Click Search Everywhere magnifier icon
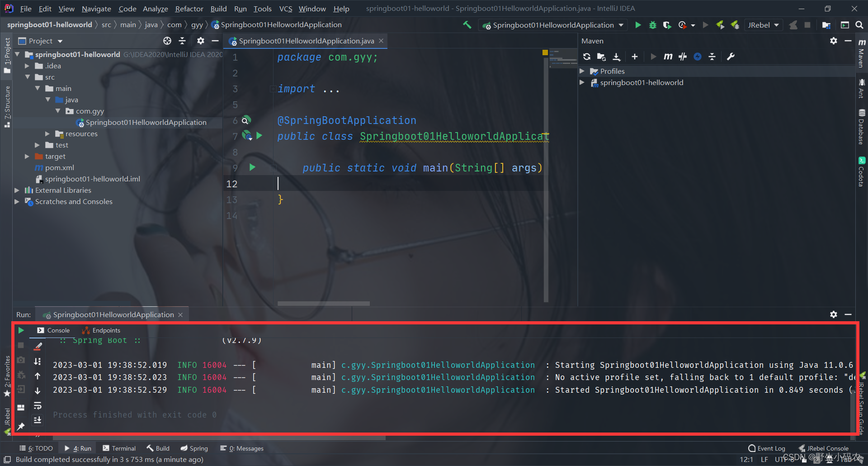868x466 pixels. (859, 25)
